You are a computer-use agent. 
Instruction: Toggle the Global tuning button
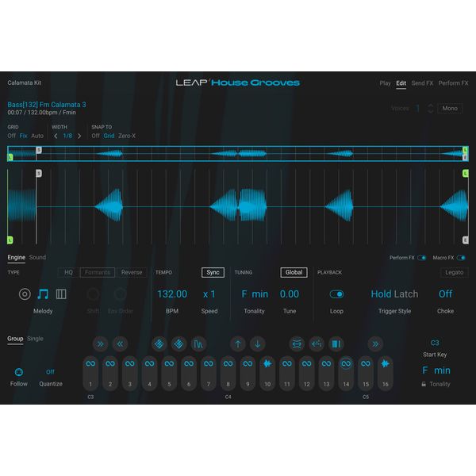coord(294,272)
